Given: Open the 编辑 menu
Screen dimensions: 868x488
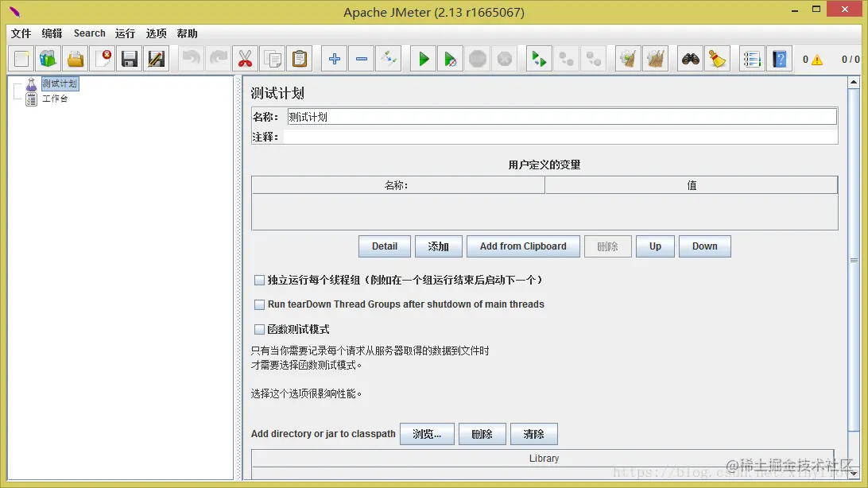Looking at the screenshot, I should click(52, 33).
